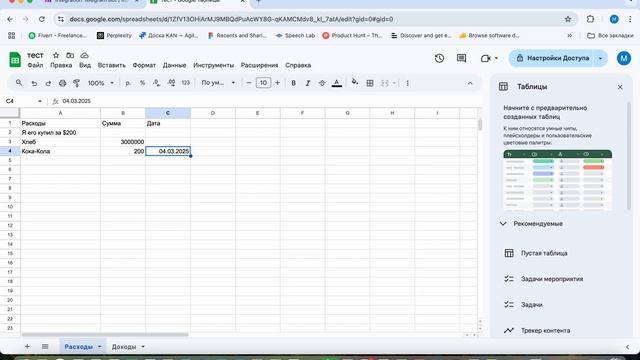This screenshot has height=360, width=640.
Task: Open the 'Вставить' menu
Action: click(x=111, y=65)
